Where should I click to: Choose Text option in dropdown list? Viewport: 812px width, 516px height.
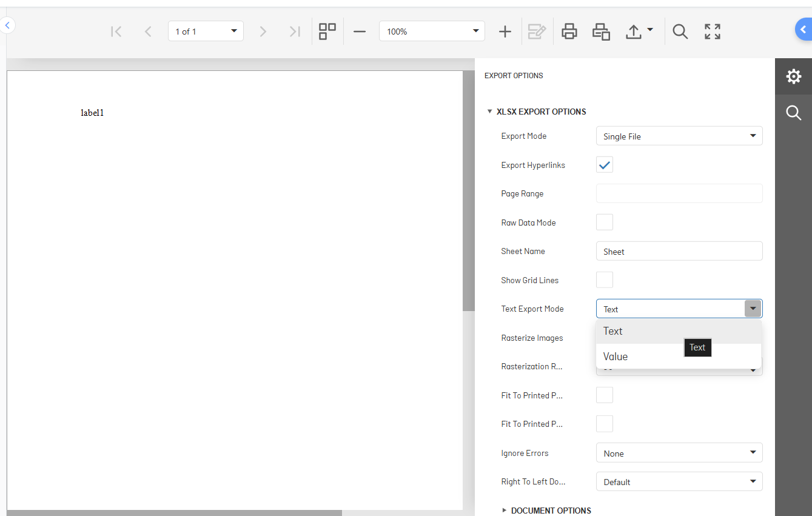coord(613,331)
